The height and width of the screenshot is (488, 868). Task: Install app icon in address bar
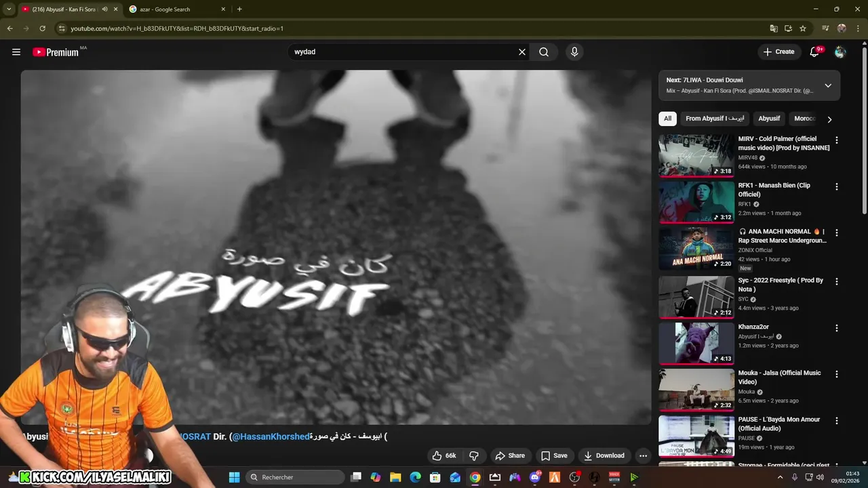788,28
